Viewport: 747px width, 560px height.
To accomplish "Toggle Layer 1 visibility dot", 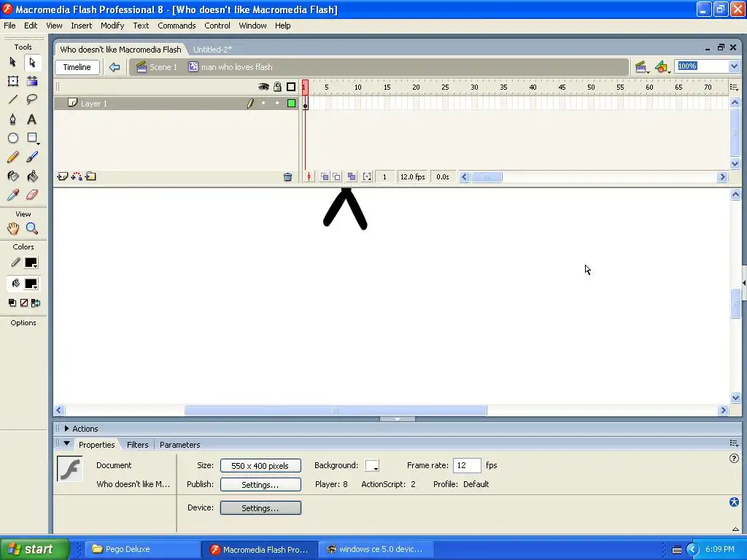I will point(263,104).
